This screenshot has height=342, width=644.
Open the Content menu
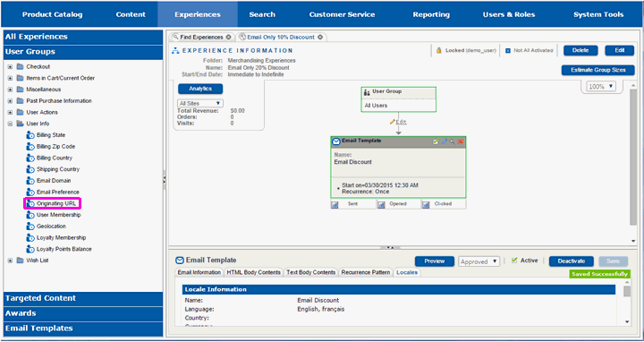(x=131, y=14)
